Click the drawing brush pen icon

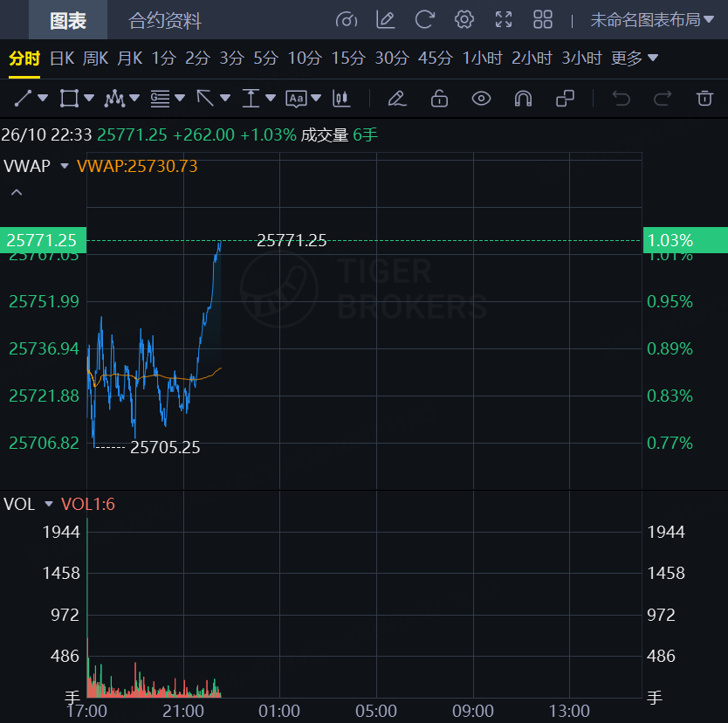point(397,99)
